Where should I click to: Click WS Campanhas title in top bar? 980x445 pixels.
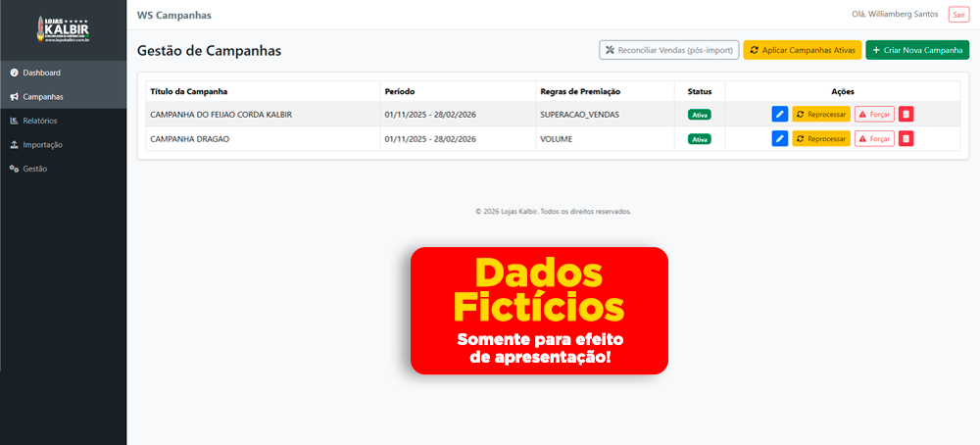pos(173,15)
